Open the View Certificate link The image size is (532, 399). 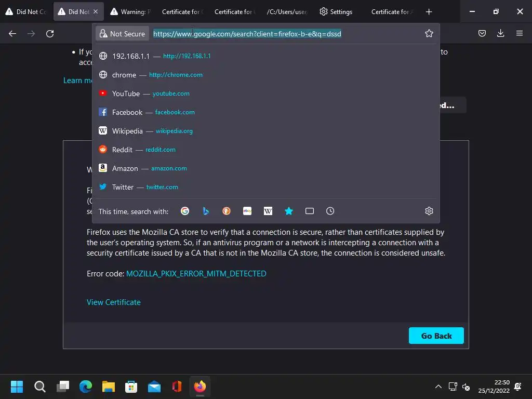114,302
